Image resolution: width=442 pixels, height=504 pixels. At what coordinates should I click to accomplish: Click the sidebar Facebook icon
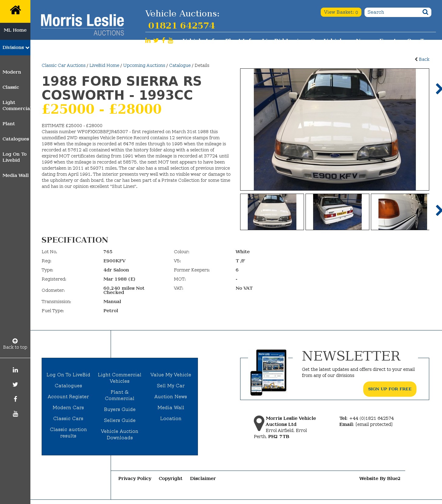pos(15,399)
